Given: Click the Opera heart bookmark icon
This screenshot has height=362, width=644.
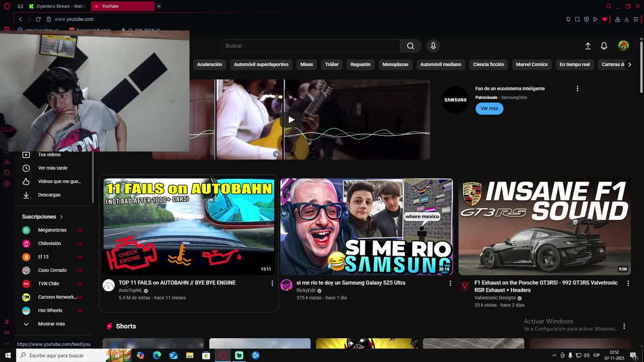Looking at the screenshot, I should (604, 19).
